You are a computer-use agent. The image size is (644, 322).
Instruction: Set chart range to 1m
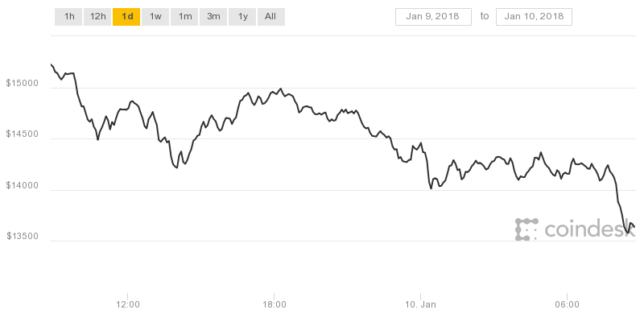pyautogui.click(x=184, y=17)
